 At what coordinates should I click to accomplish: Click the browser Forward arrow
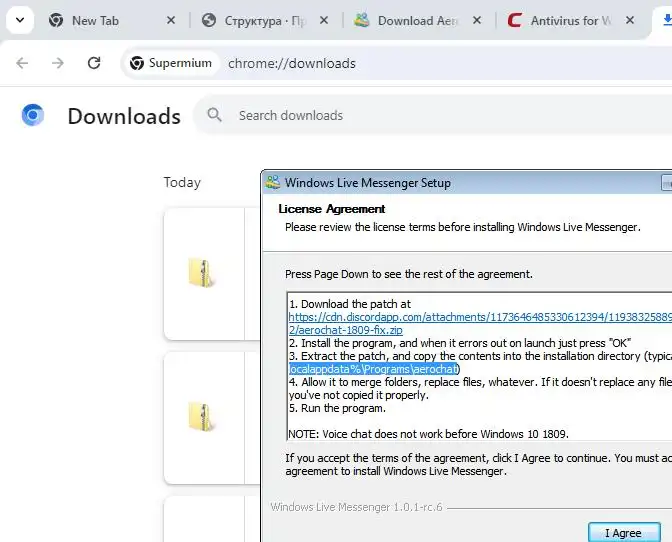click(x=58, y=63)
